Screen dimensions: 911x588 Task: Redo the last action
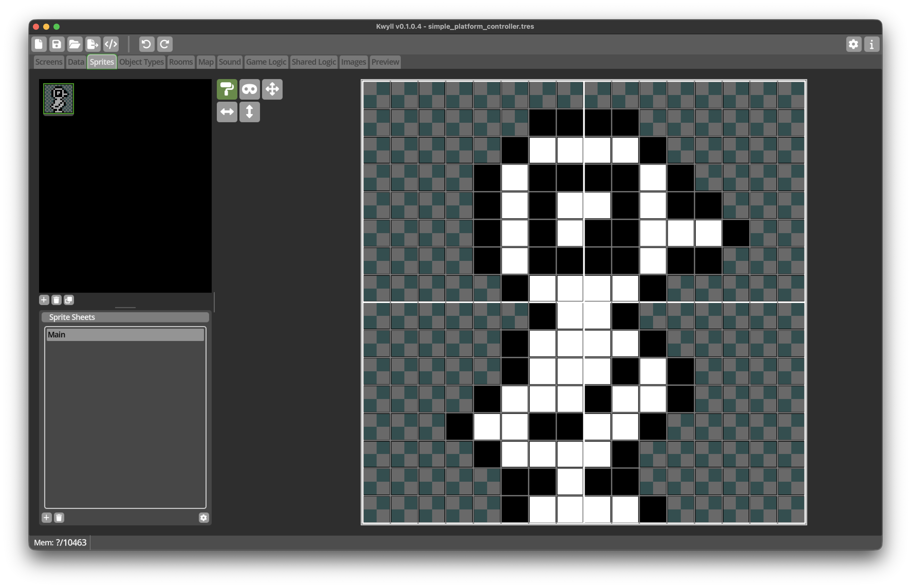click(165, 44)
